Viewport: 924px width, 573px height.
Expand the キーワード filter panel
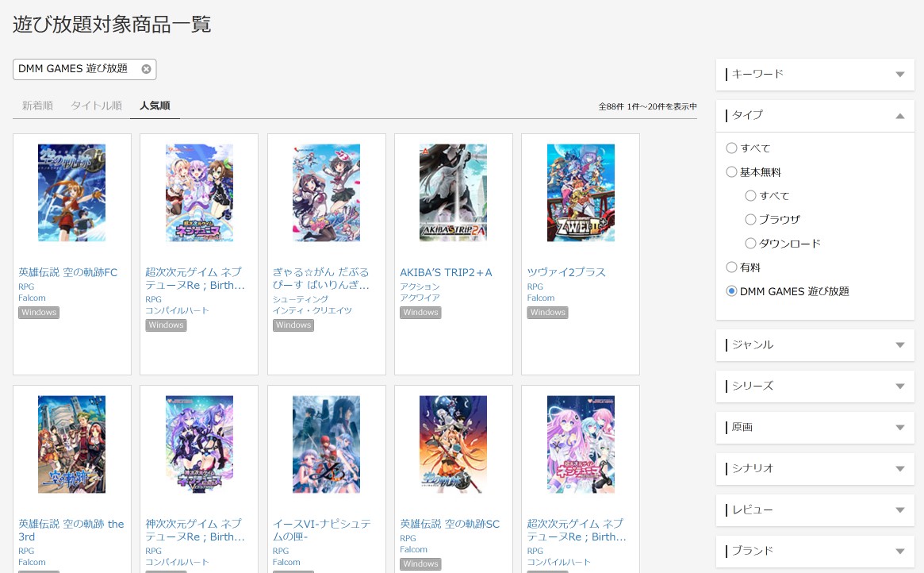tap(815, 75)
